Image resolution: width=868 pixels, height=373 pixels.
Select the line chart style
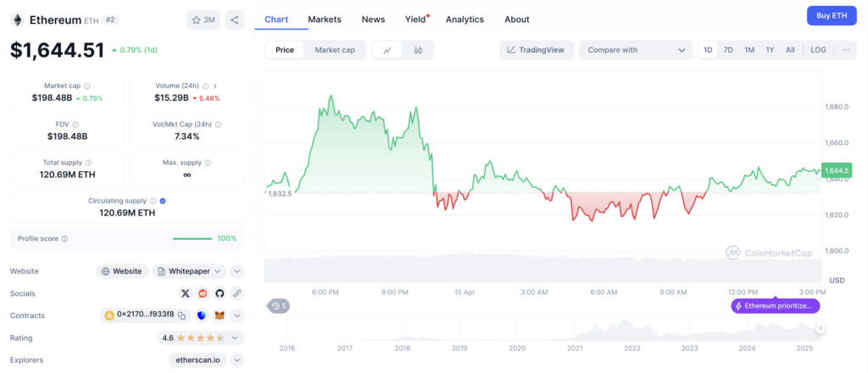pyautogui.click(x=387, y=50)
